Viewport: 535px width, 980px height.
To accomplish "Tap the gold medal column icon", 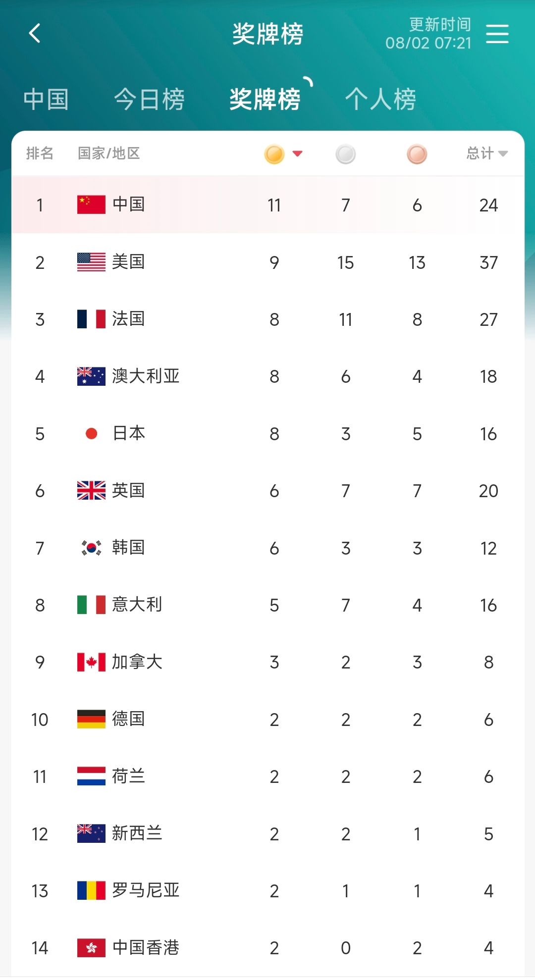I will [x=274, y=154].
